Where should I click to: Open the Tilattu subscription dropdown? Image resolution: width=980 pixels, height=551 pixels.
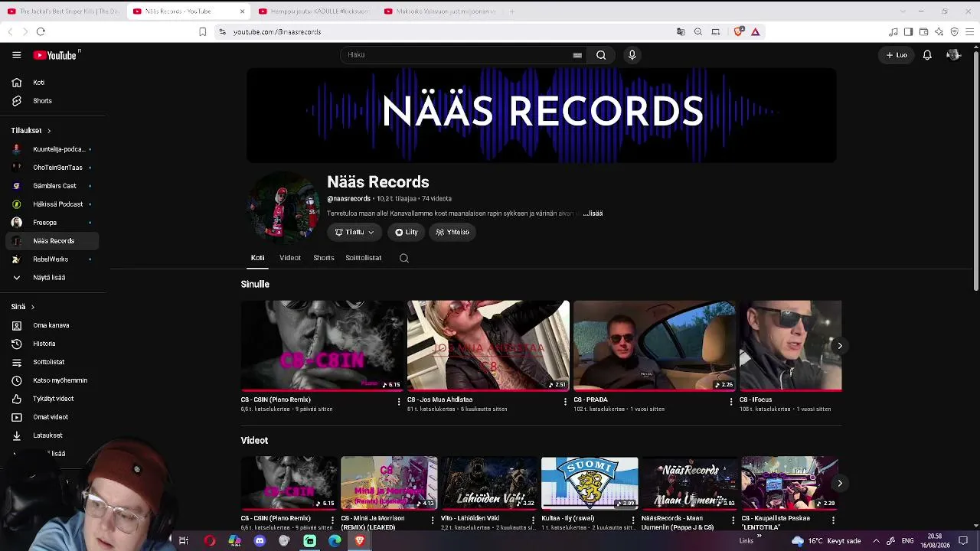[x=354, y=232]
